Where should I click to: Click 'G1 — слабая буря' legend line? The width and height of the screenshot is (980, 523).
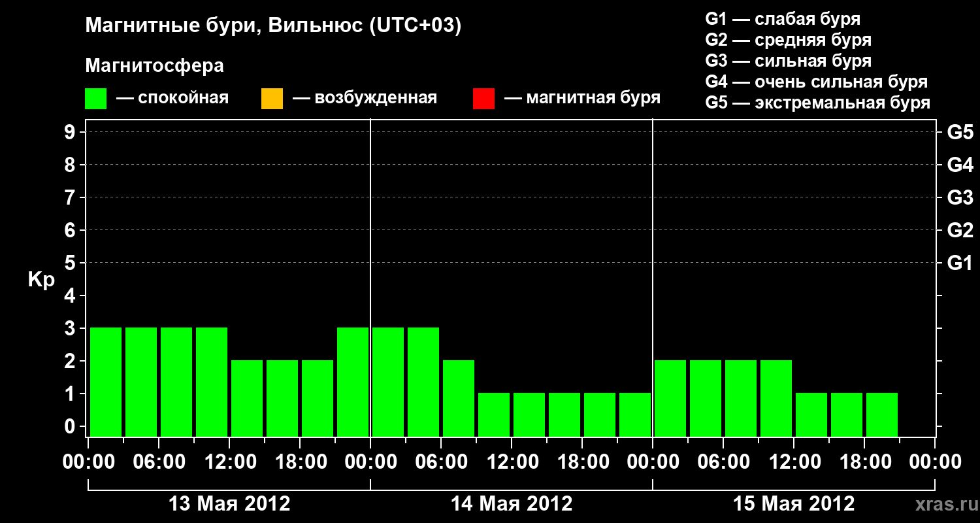point(783,19)
